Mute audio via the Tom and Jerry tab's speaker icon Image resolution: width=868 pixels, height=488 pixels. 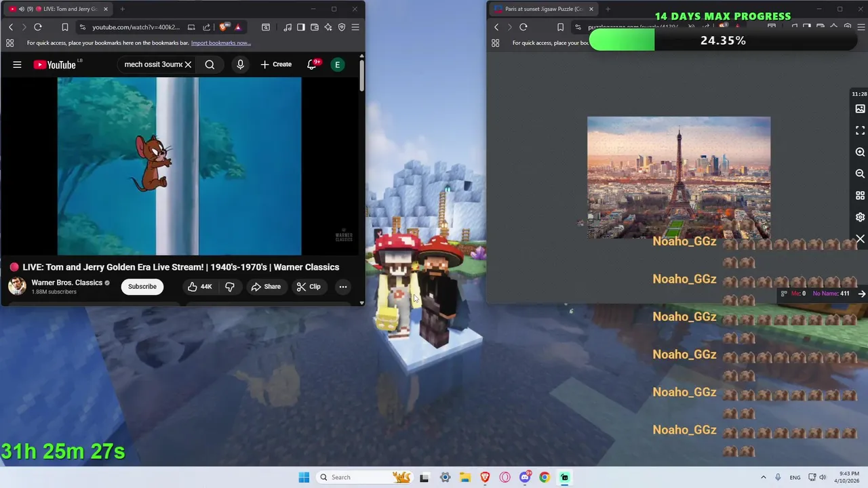[x=21, y=9]
